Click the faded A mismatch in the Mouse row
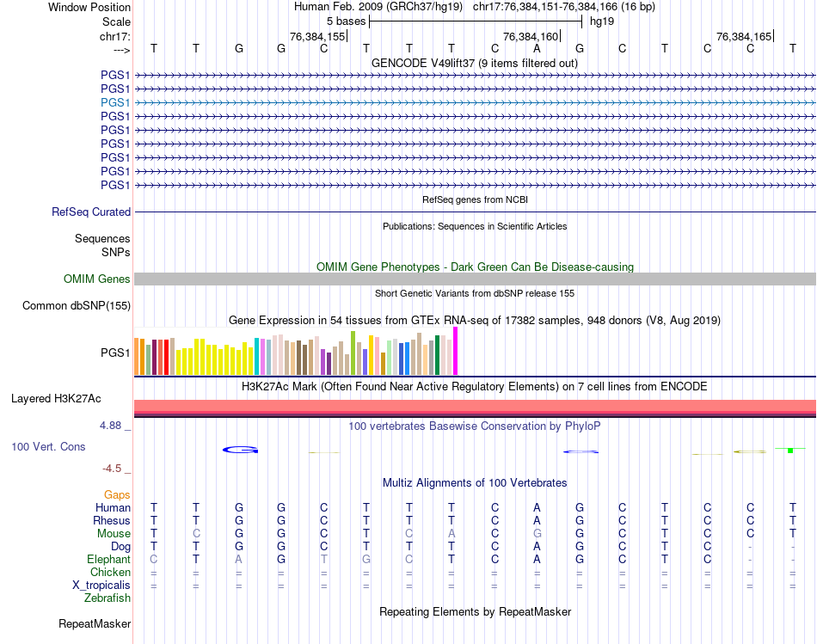Screen dimensions: 817x644 (x=451, y=534)
